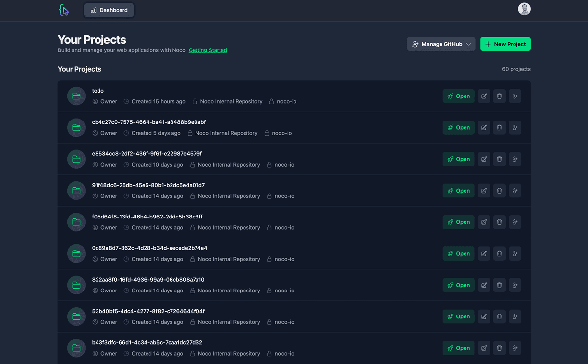This screenshot has height=364, width=588.
Task: Delete project b43f3dfc-66d1-4c34-ab5c-7caa1dc27d32
Action: pos(499,348)
